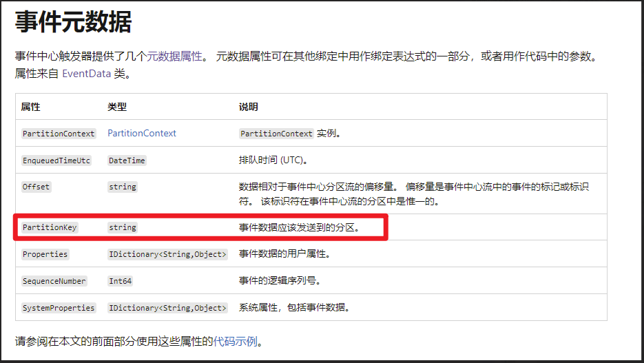644x363 pixels.
Task: Click the EnqueuedTimeUtc property name
Action: (56, 160)
